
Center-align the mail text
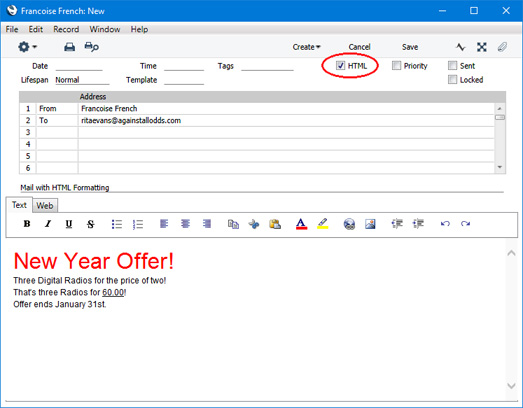[x=185, y=224]
